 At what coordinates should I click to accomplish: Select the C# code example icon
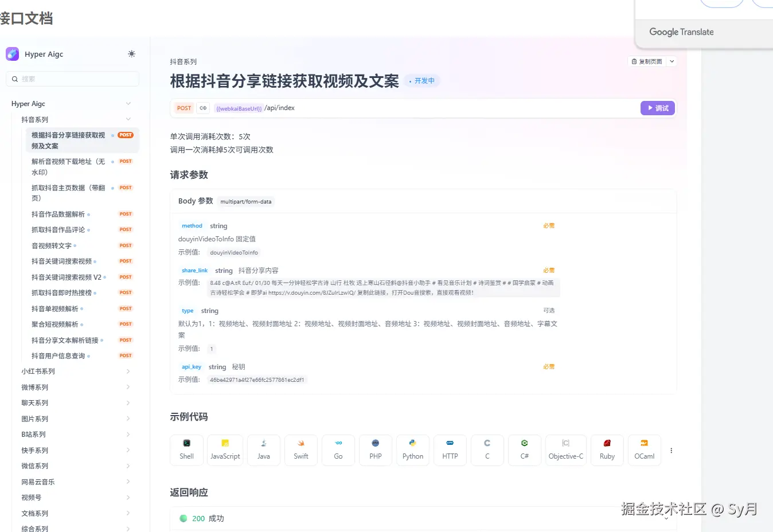coord(525,450)
